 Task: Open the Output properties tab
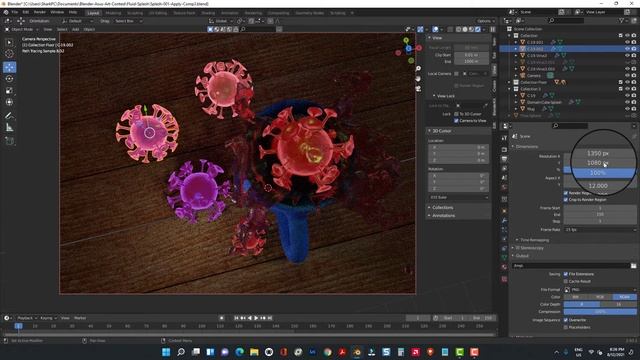[504, 159]
